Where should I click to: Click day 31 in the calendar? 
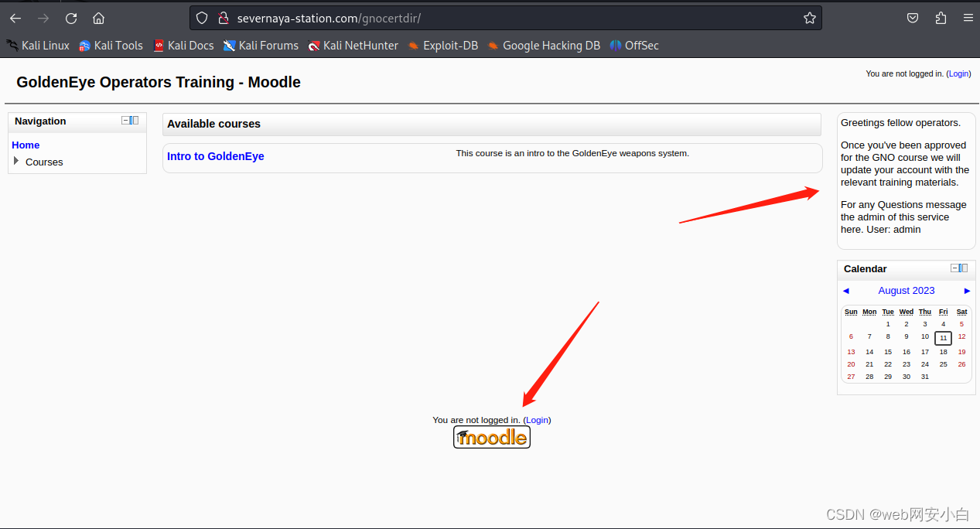924,377
